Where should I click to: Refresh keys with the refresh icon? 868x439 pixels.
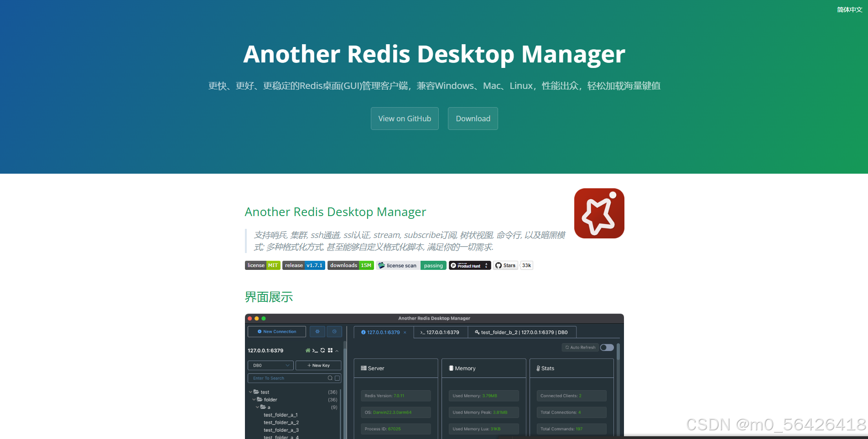point(322,351)
